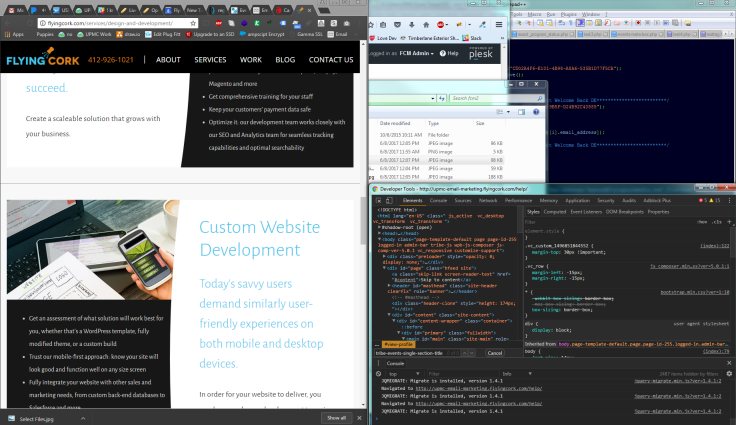Click the Flying Cork logo
736x425 pixels.
(43, 58)
